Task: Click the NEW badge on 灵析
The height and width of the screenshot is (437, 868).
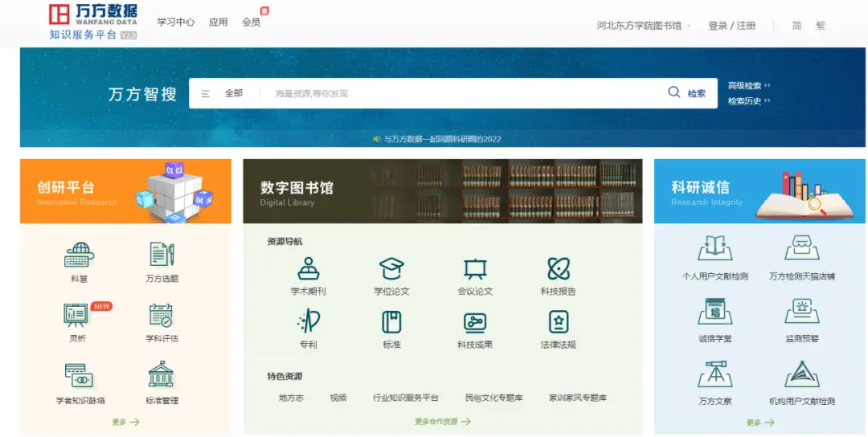Action: (x=101, y=306)
